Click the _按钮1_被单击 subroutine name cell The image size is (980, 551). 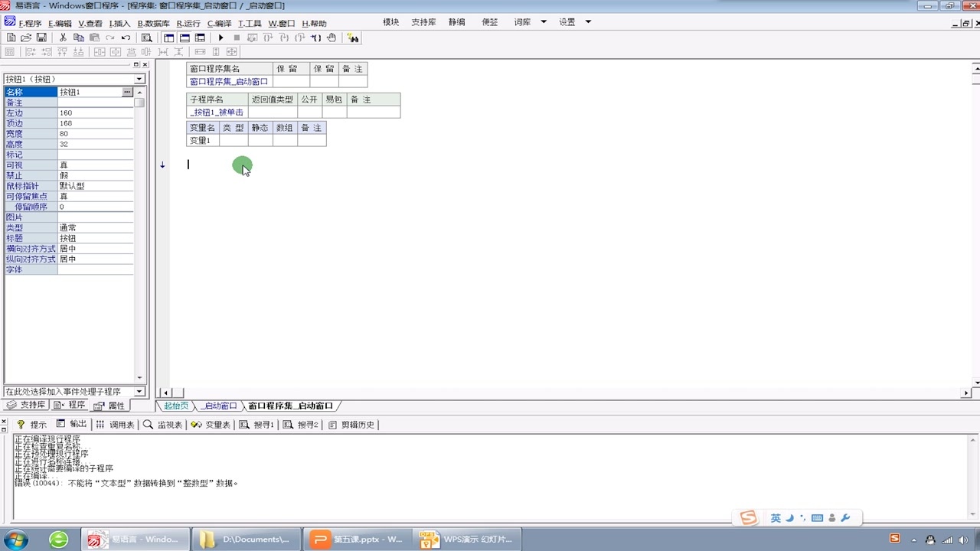(x=217, y=112)
